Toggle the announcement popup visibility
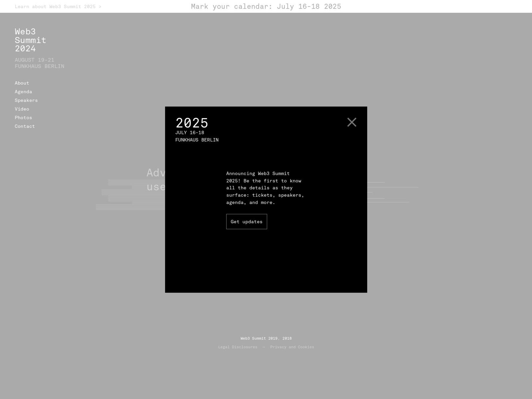 pyautogui.click(x=352, y=122)
